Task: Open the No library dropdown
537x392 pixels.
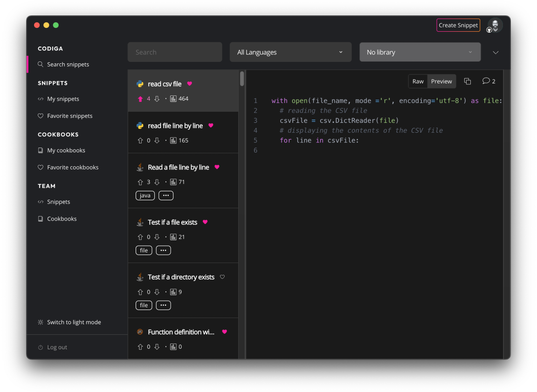Action: click(420, 52)
